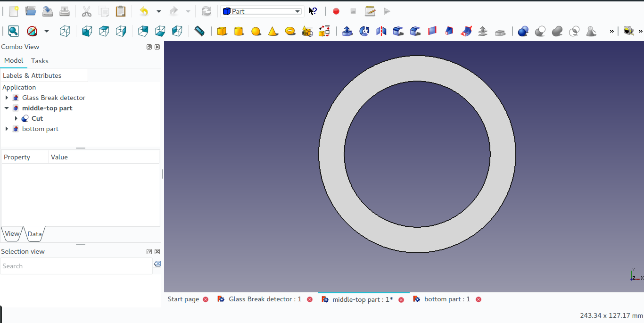644x323 pixels.
Task: Create a box solid primitive
Action: [x=222, y=31]
